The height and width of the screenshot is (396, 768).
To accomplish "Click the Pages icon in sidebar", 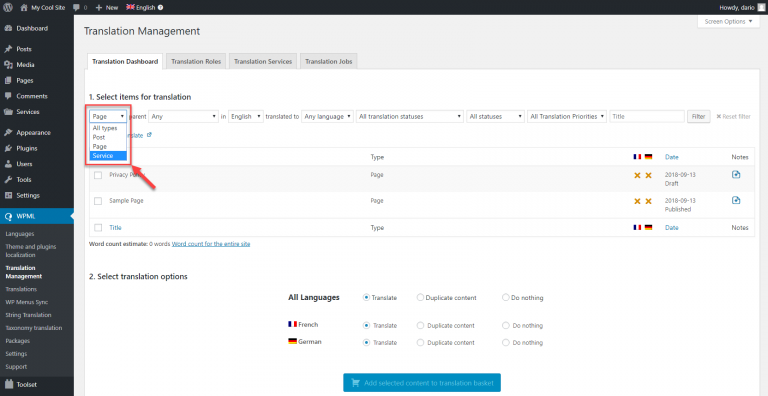I will [8, 80].
